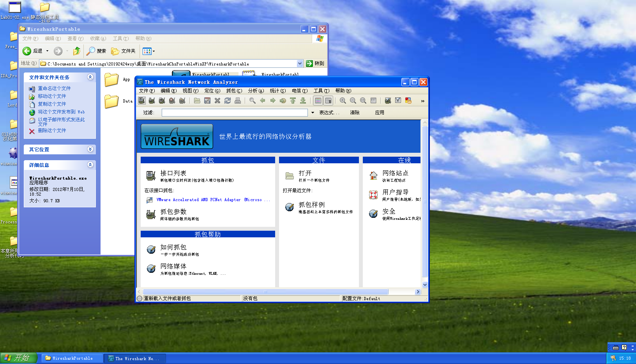Edit display filters toolbar icon
Screen dimensions: 636x364
tap(398, 101)
